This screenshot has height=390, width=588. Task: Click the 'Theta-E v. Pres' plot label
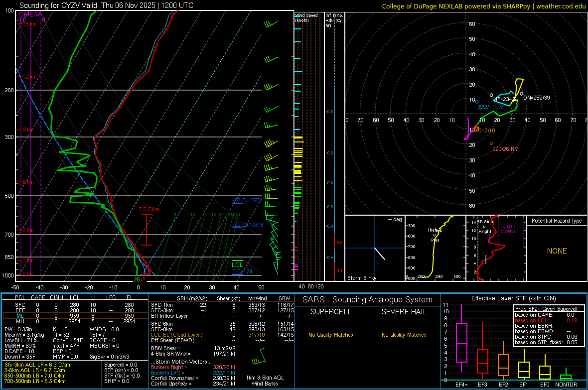point(435,235)
